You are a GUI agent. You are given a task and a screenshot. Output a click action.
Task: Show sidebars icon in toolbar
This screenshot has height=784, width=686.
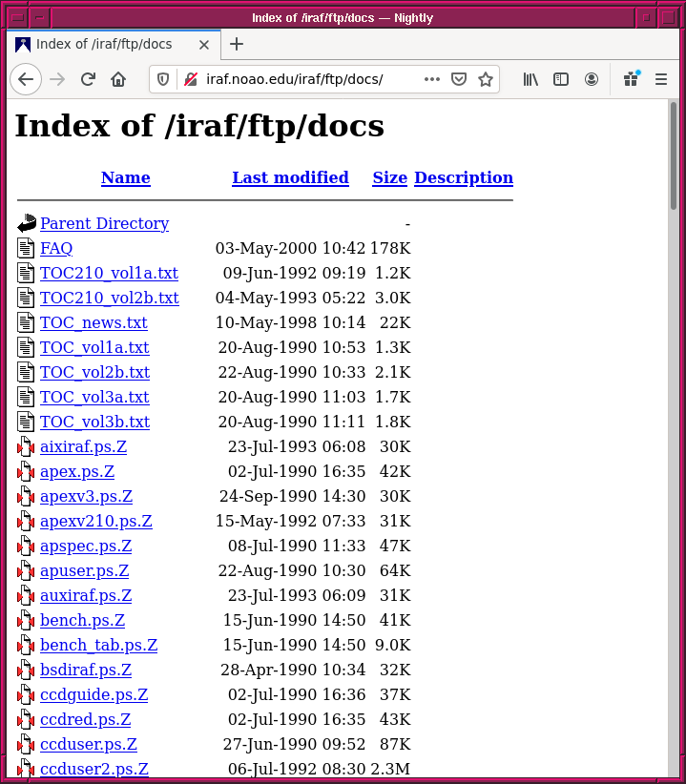coord(561,79)
